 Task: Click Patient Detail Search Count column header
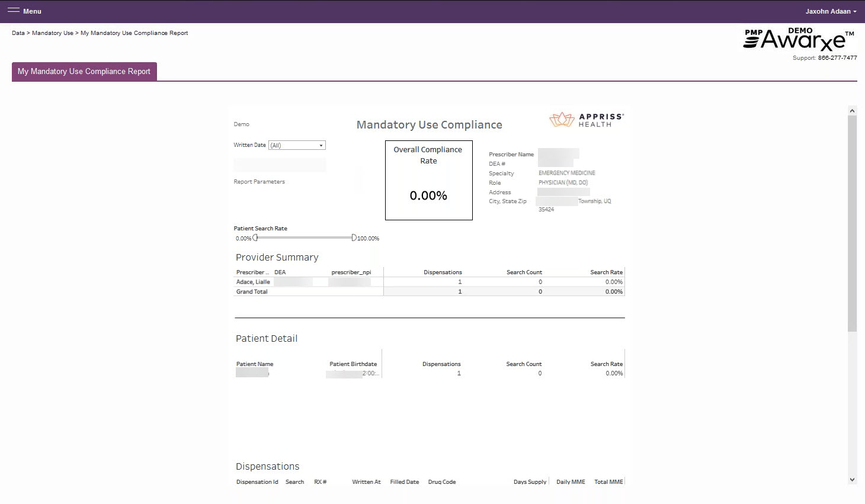tap(524, 364)
